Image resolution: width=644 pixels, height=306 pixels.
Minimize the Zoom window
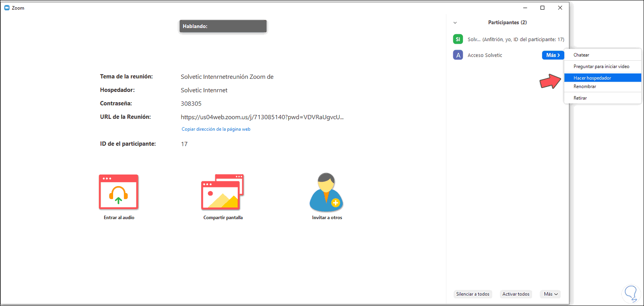coord(525,8)
